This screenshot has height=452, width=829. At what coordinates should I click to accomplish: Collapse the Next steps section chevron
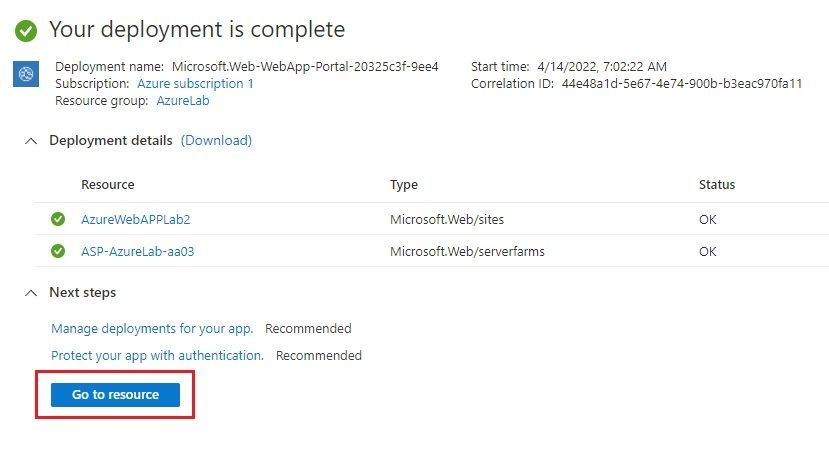31,293
